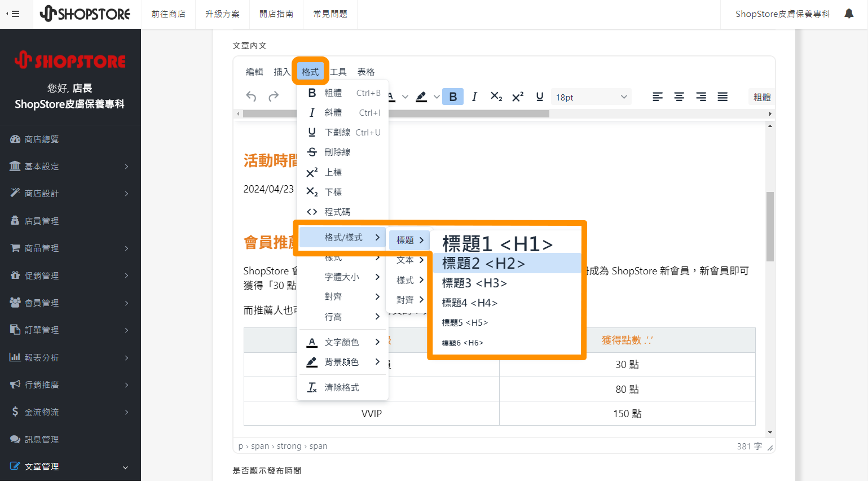Select 標題2 <H2> heading
The image size is (868, 481).
pyautogui.click(x=506, y=263)
